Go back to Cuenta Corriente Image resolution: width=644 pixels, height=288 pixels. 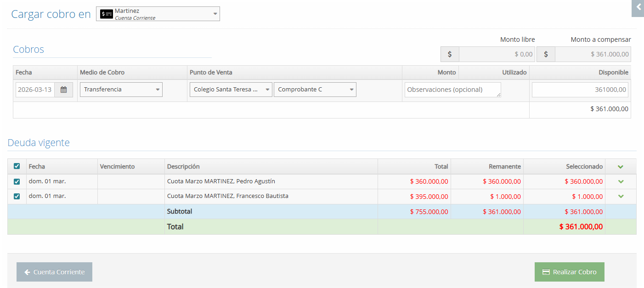pos(54,272)
